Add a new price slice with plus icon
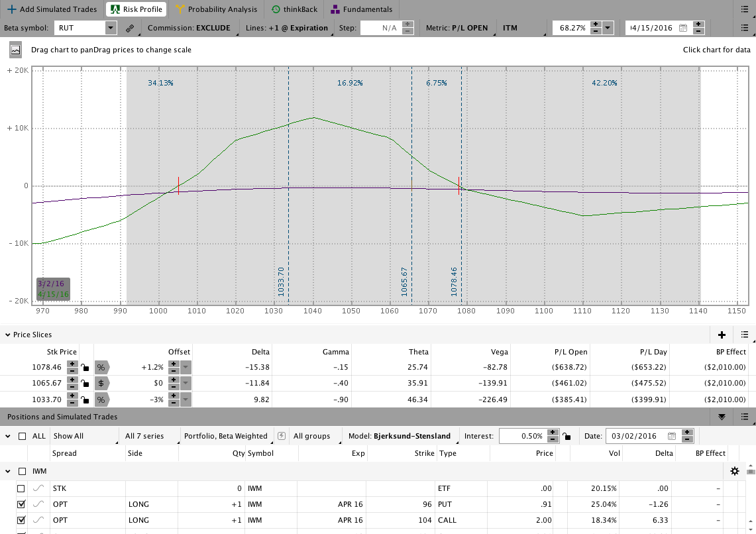The image size is (756, 534). click(x=722, y=335)
